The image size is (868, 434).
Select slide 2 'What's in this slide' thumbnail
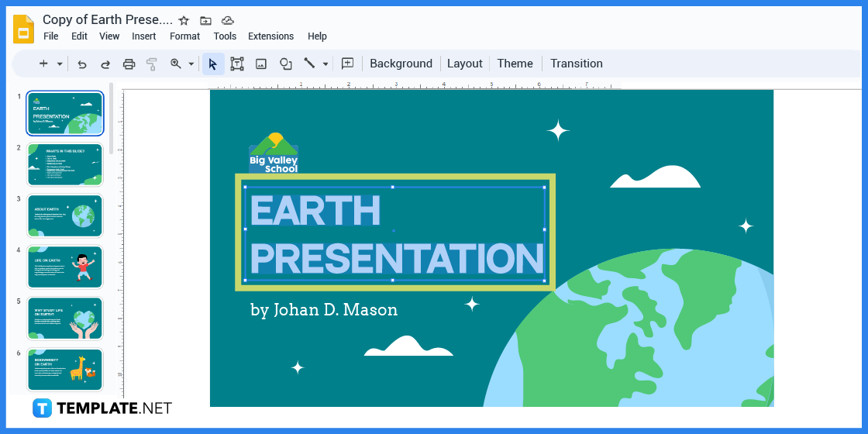[x=65, y=164]
